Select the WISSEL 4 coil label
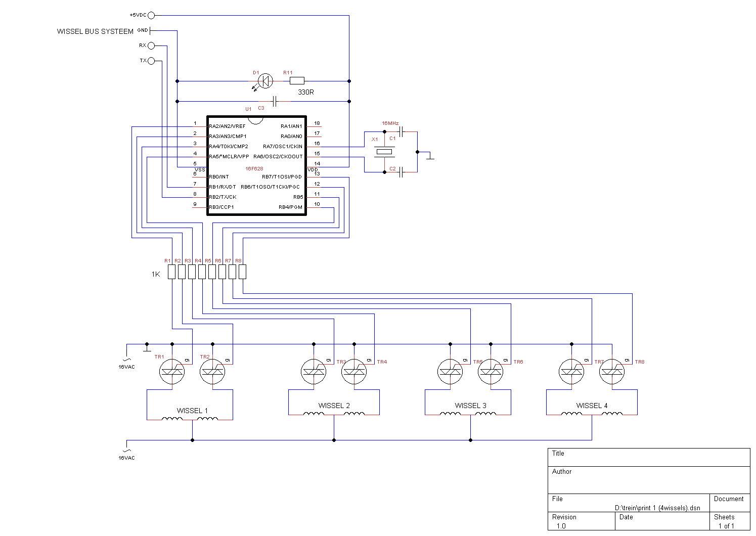Viewport: 756px width, 536px height. coord(592,406)
